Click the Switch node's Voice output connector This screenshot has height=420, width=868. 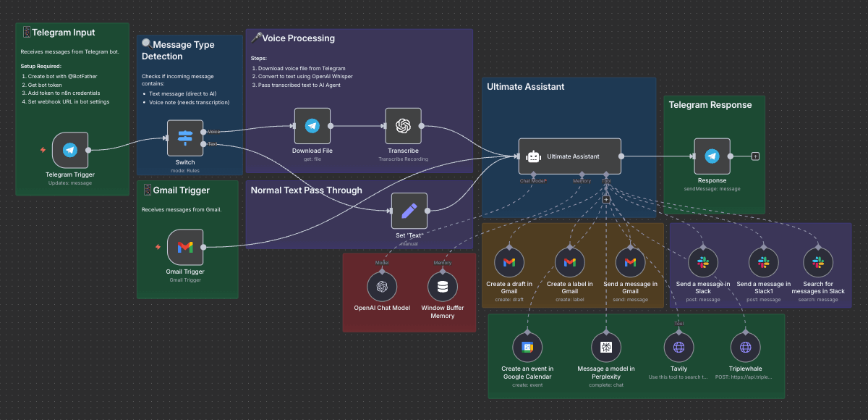click(204, 132)
